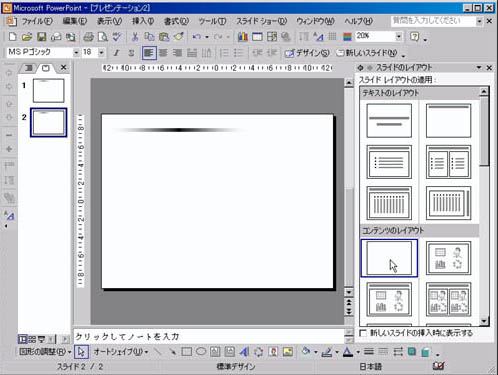Click the Insert WordArt icon
The image size is (498, 375).
[x=244, y=352]
